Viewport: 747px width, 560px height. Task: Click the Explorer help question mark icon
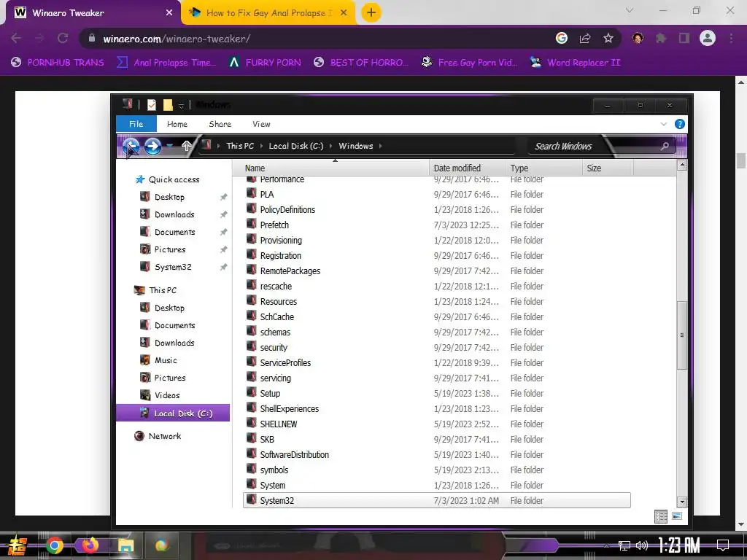[680, 124]
